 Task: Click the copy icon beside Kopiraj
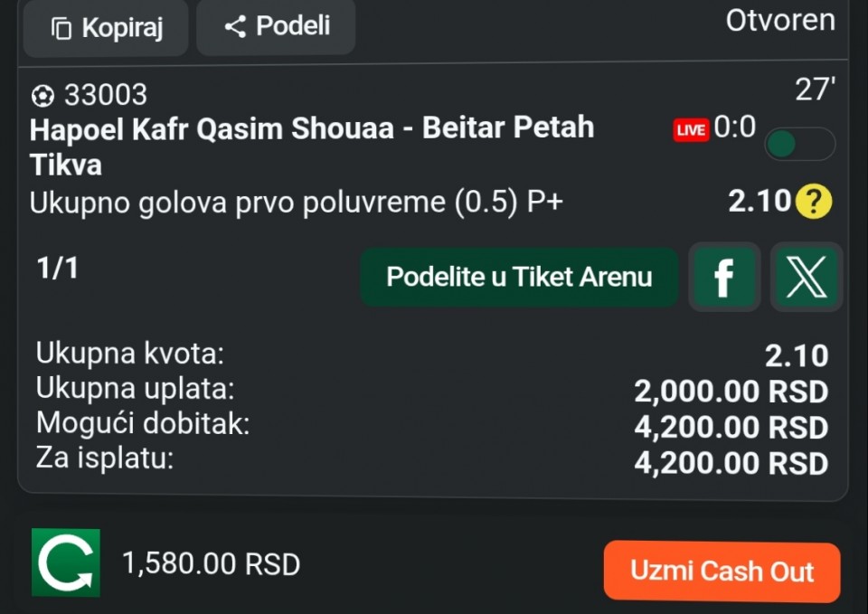click(x=61, y=29)
